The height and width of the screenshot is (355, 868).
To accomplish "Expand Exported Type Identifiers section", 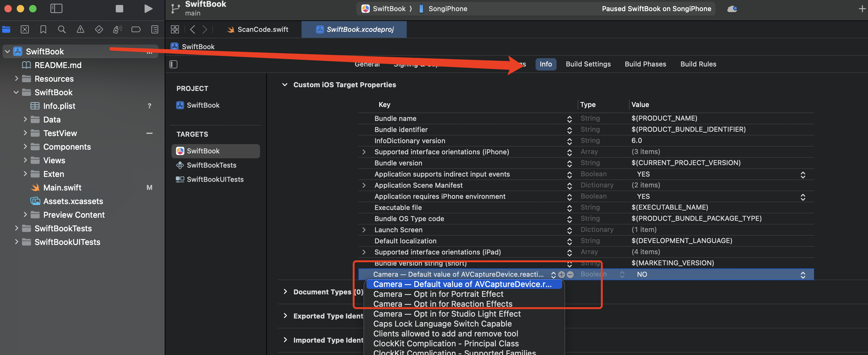I will (x=285, y=316).
